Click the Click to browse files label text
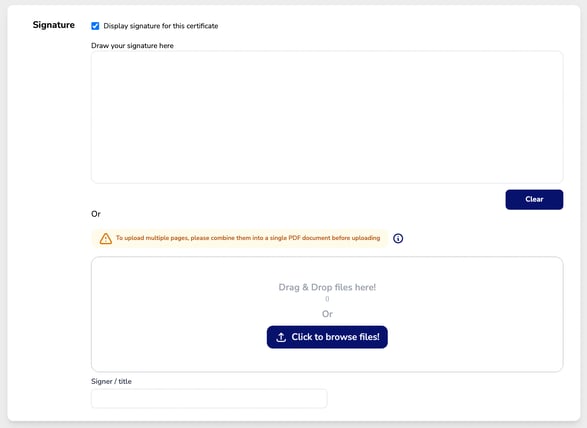Viewport: 587px width, 428px height. [335, 337]
